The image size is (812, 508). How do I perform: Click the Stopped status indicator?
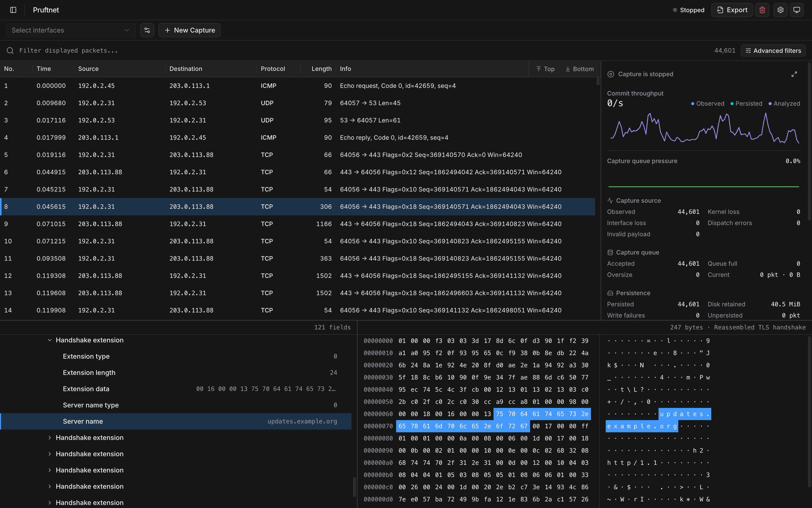pos(688,10)
